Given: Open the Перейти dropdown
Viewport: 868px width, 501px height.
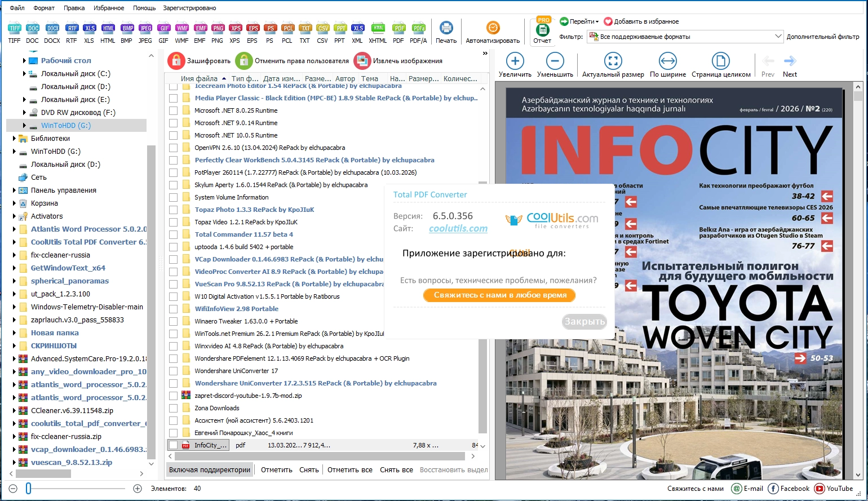Looking at the screenshot, I should click(x=579, y=21).
